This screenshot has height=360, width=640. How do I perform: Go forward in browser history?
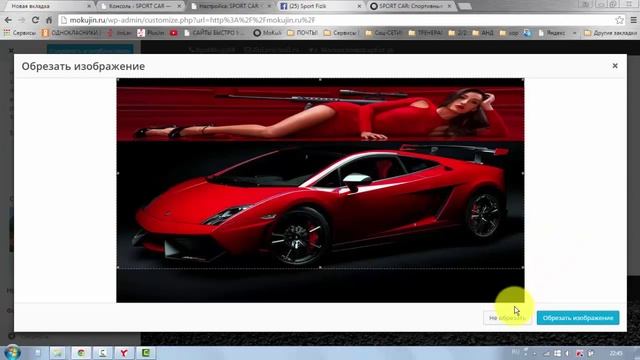coord(22,20)
